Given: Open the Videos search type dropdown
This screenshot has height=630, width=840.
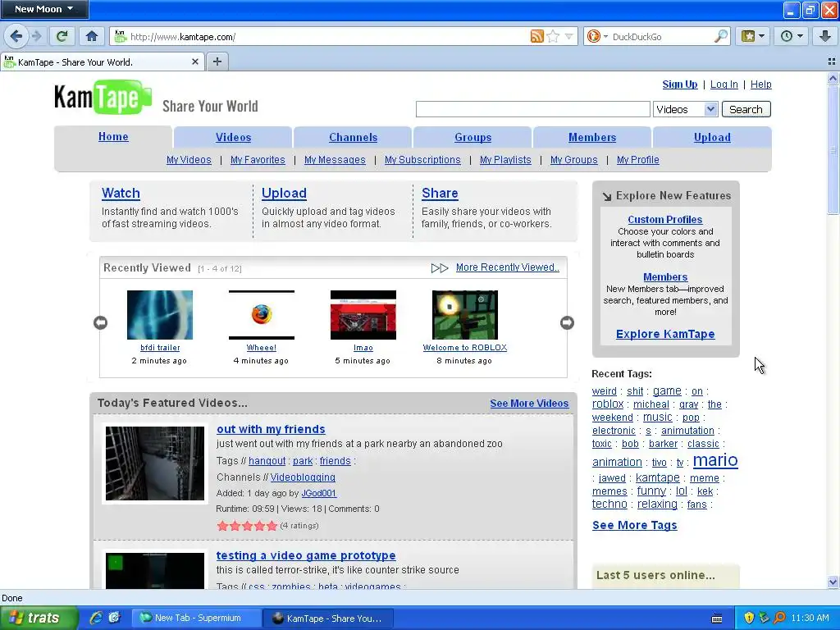Looking at the screenshot, I should tap(685, 109).
